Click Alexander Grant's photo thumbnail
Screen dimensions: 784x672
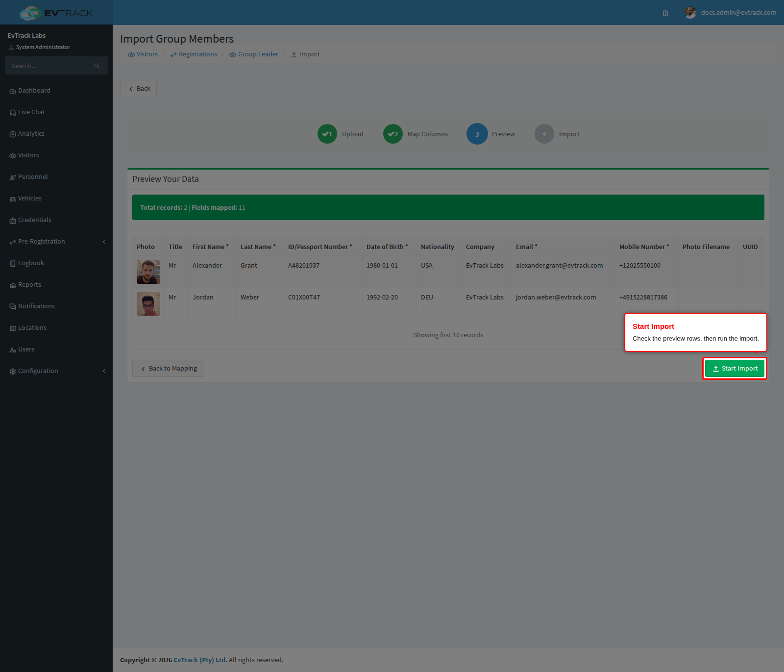148,272
